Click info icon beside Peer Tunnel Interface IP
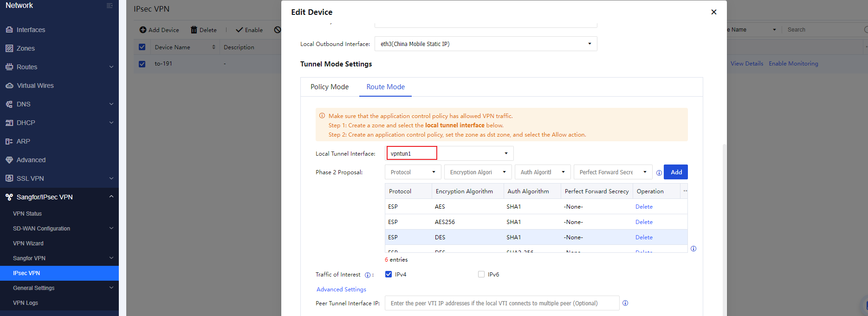868x316 pixels. [x=625, y=303]
